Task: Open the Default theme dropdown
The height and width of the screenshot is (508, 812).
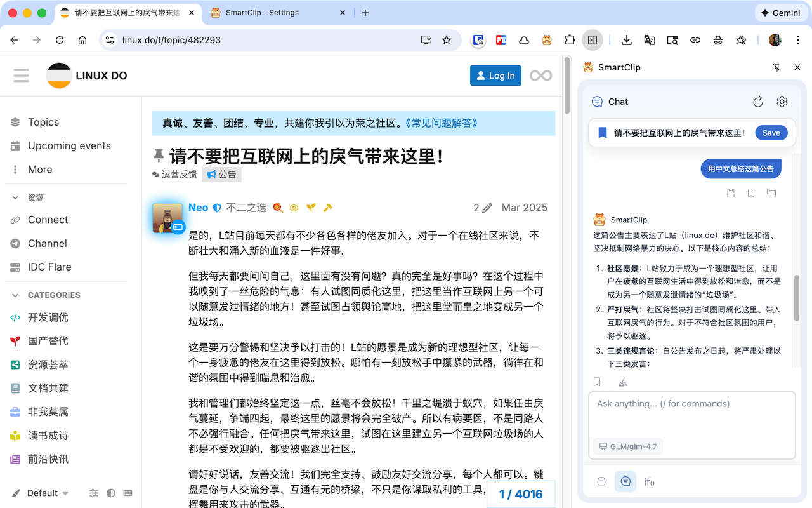Action: [x=40, y=493]
